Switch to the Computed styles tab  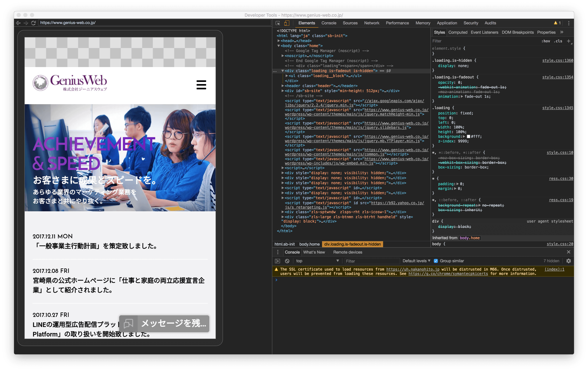458,32
